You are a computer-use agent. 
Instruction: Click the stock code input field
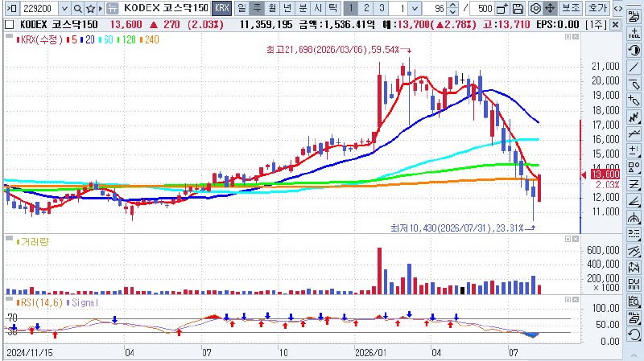[x=39, y=8]
